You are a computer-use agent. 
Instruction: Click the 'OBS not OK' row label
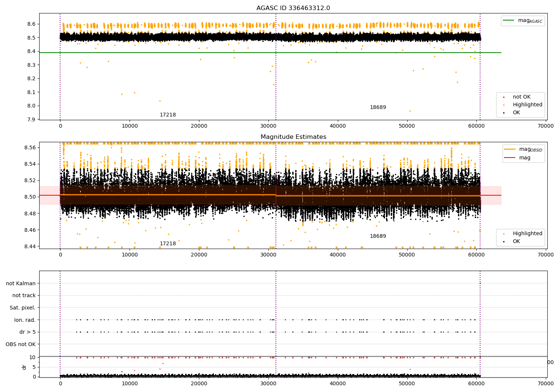coord(21,345)
